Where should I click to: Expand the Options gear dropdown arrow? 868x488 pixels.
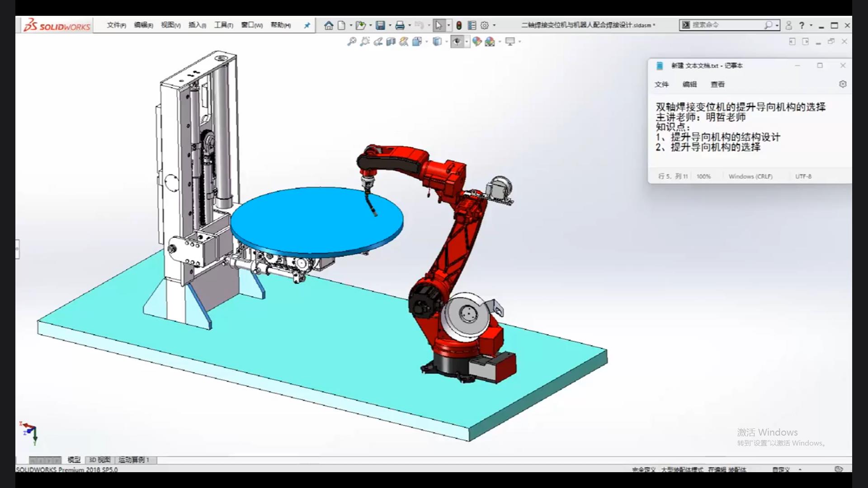coord(494,25)
